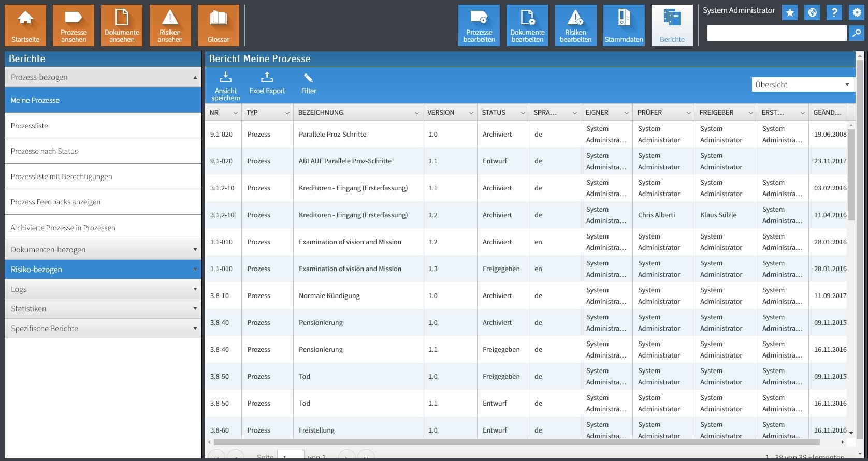Click the outer page vertical scrollbar
The image size is (868, 461).
click(860, 248)
